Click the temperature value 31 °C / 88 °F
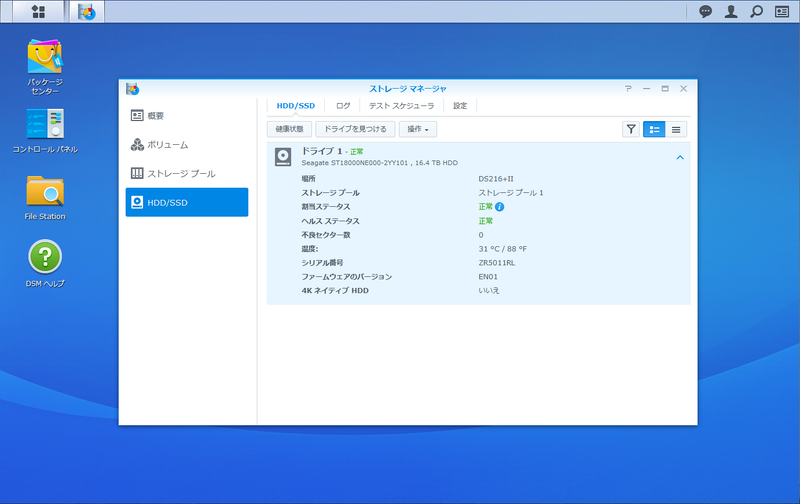 [503, 249]
